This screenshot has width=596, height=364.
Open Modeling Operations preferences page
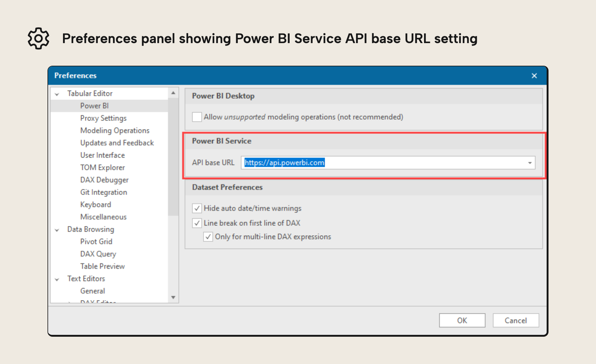click(x=115, y=131)
